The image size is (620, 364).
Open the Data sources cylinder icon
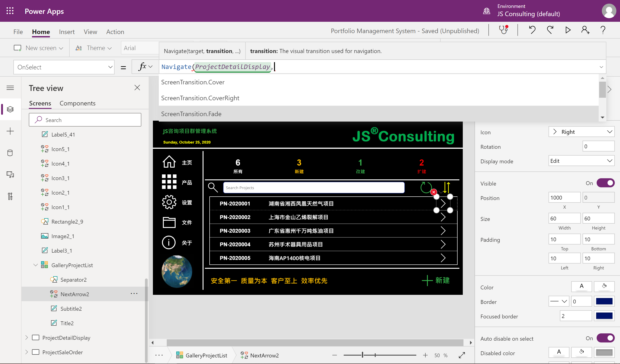coord(10,153)
